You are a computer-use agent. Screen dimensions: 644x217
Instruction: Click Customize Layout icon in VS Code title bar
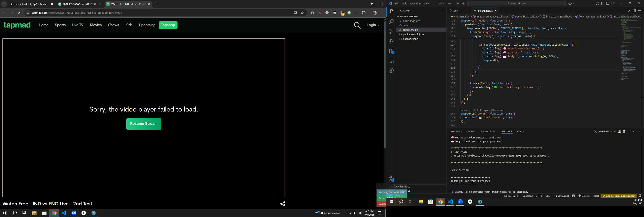597,3
